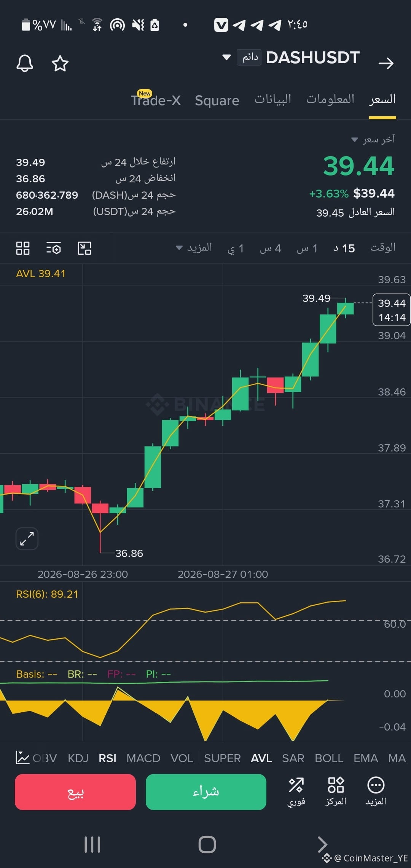The image size is (411, 868).
Task: Switch to the Trade-X tab
Action: point(156,100)
